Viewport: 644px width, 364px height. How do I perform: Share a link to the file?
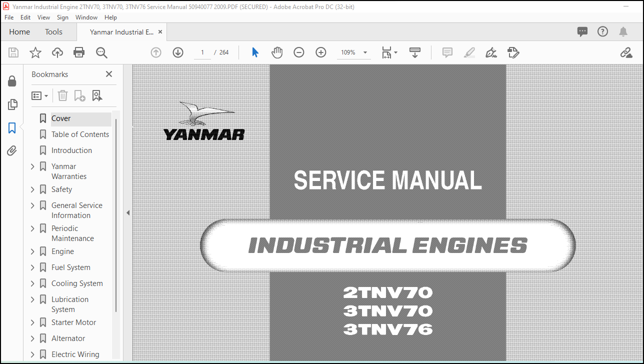(626, 52)
